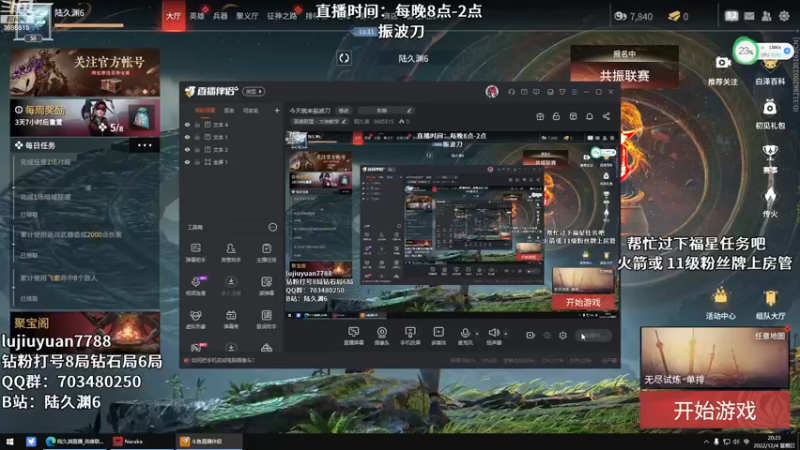Lock the 文本 4 source layer

pos(197,124)
